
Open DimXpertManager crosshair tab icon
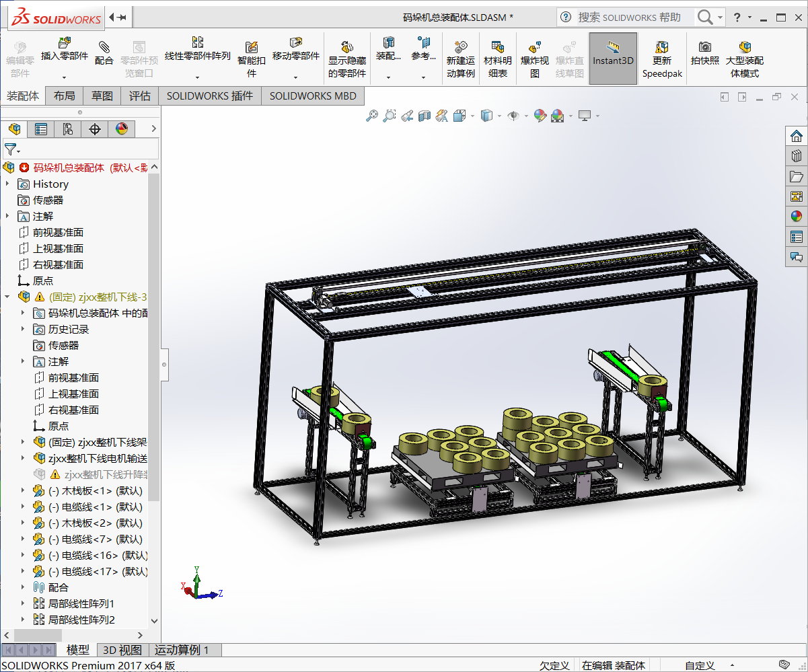coord(95,129)
